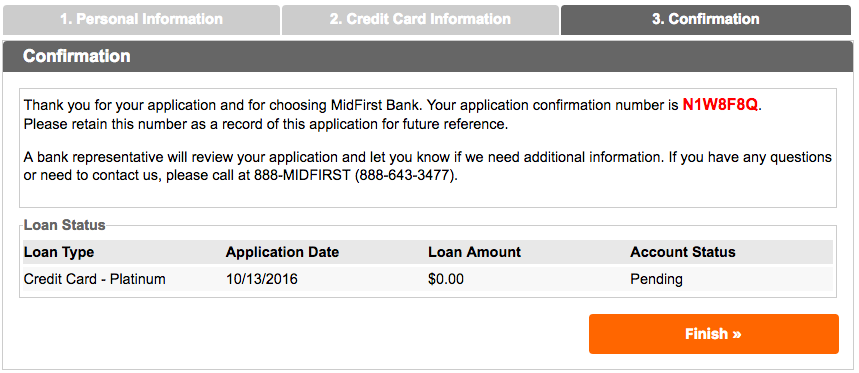The height and width of the screenshot is (373, 859).
Task: Click the 'Please retain this number' line
Action: (x=266, y=124)
